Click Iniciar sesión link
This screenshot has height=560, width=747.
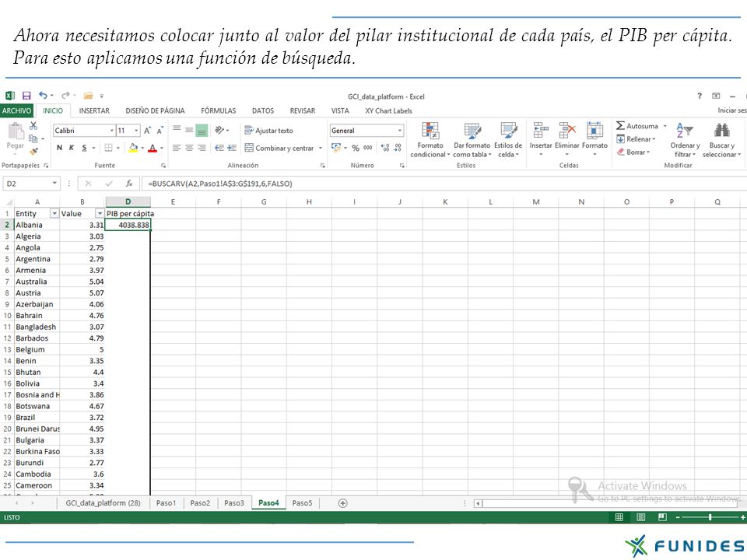[732, 110]
